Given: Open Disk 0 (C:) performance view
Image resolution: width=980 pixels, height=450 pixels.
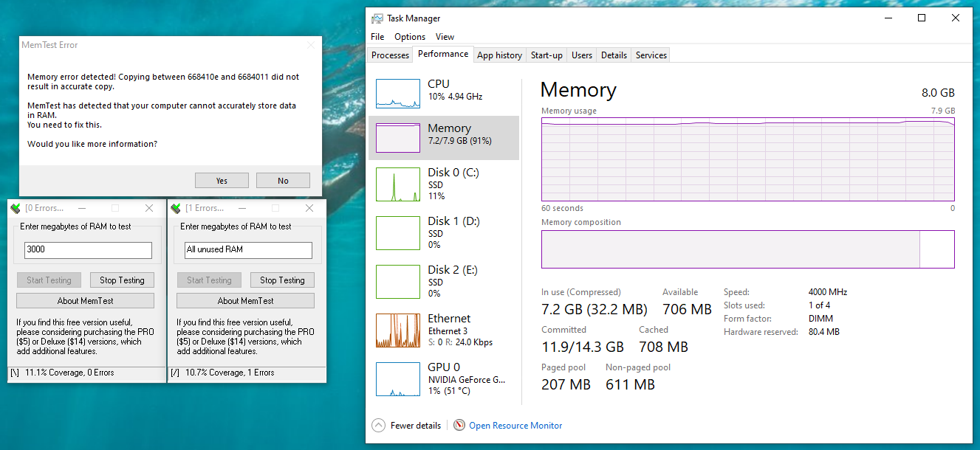Looking at the screenshot, I should point(444,184).
